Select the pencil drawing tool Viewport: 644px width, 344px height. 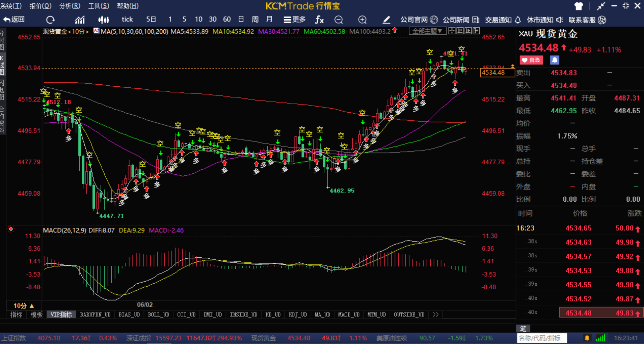pyautogui.click(x=386, y=20)
